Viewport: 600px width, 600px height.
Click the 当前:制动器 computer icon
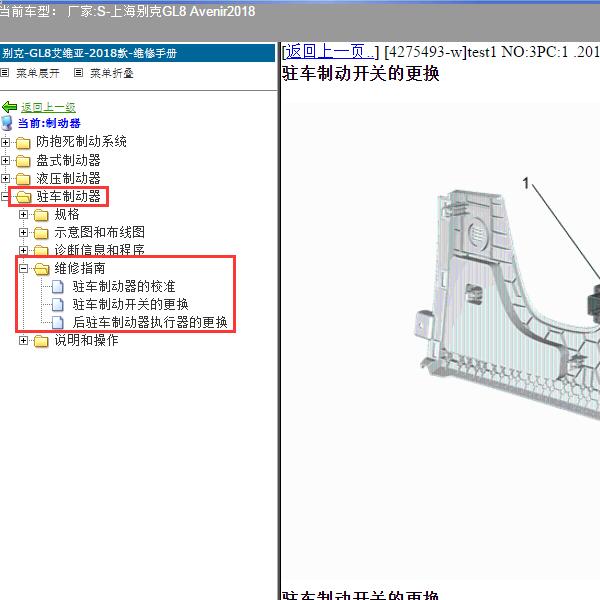[x=7, y=123]
